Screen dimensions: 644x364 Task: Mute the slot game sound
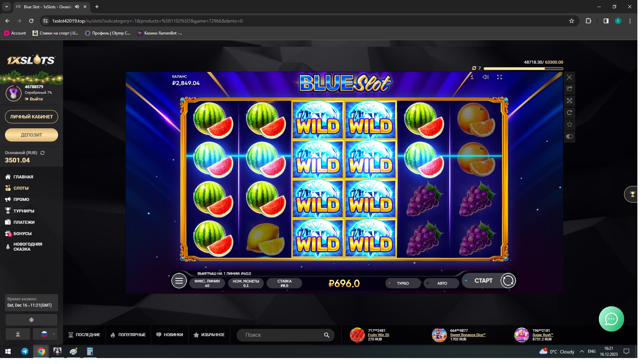coord(486,77)
